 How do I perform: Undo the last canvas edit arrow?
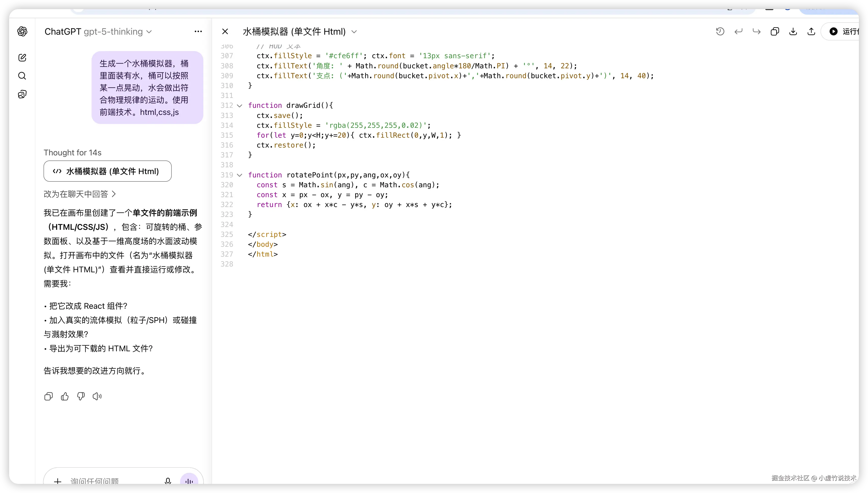pos(739,31)
